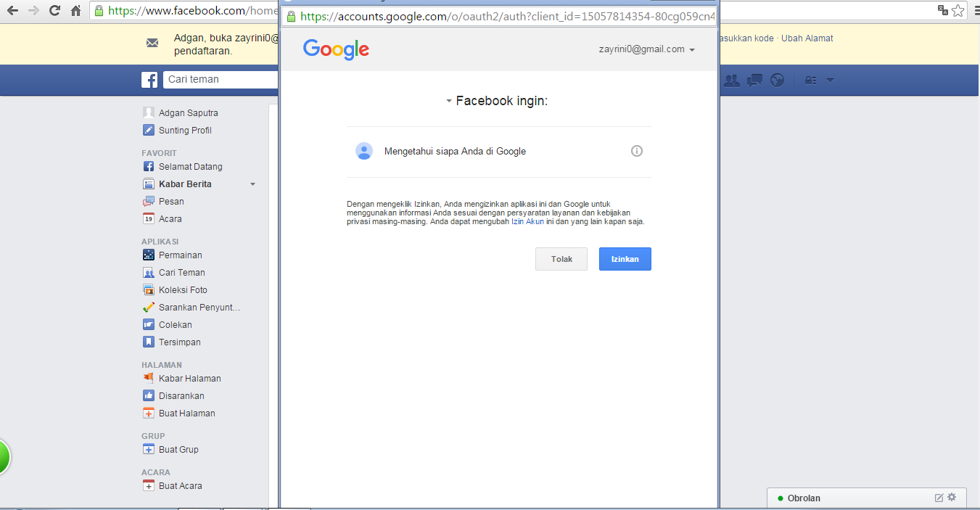Open Sunting Profil in sidebar
980x510 pixels.
185,131
